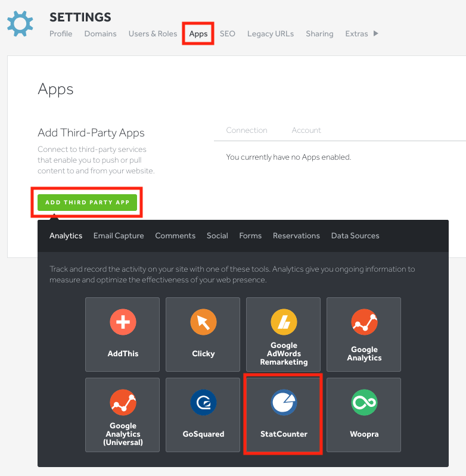Click the Connection column header

(247, 130)
